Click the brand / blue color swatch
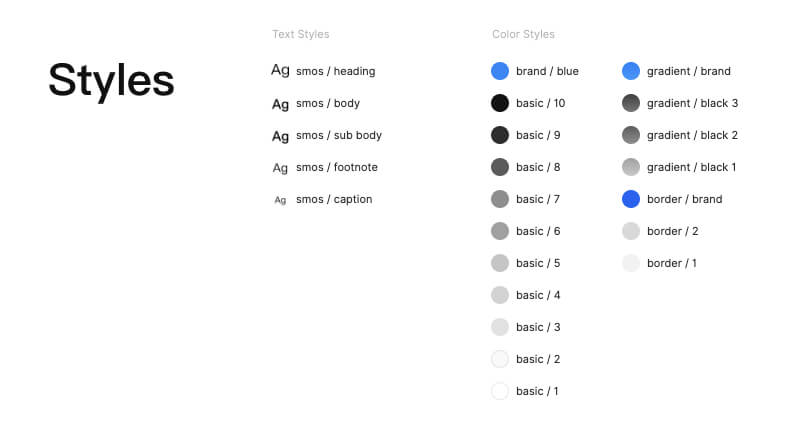The image size is (800, 428). pos(501,71)
